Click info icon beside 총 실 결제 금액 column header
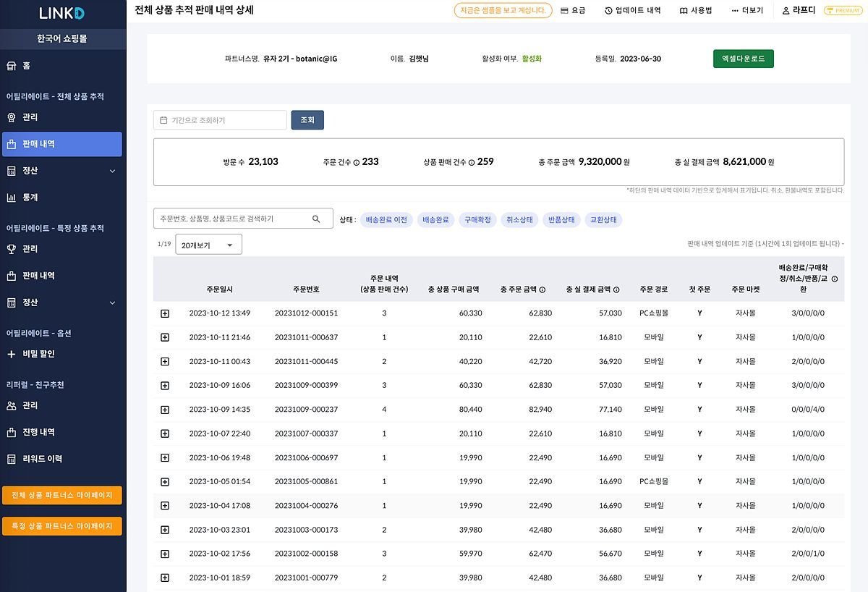The width and height of the screenshot is (868, 592). 616,289
